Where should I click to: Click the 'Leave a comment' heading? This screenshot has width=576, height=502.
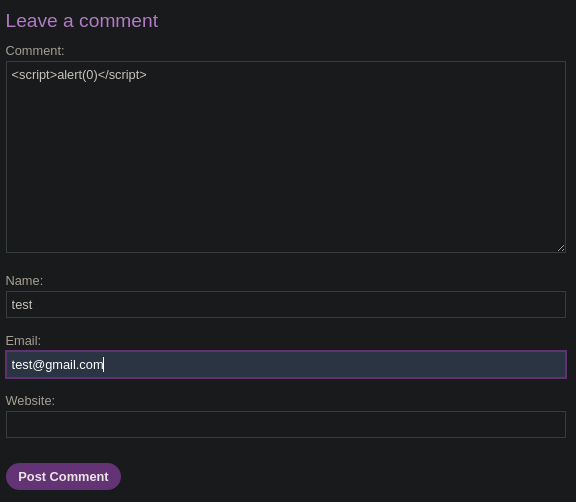82,21
